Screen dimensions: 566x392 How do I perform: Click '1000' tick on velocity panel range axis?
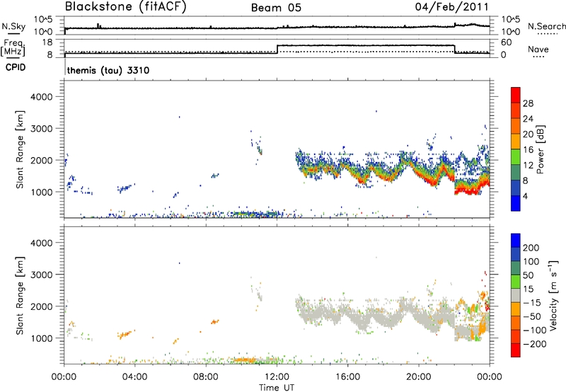click(42, 338)
